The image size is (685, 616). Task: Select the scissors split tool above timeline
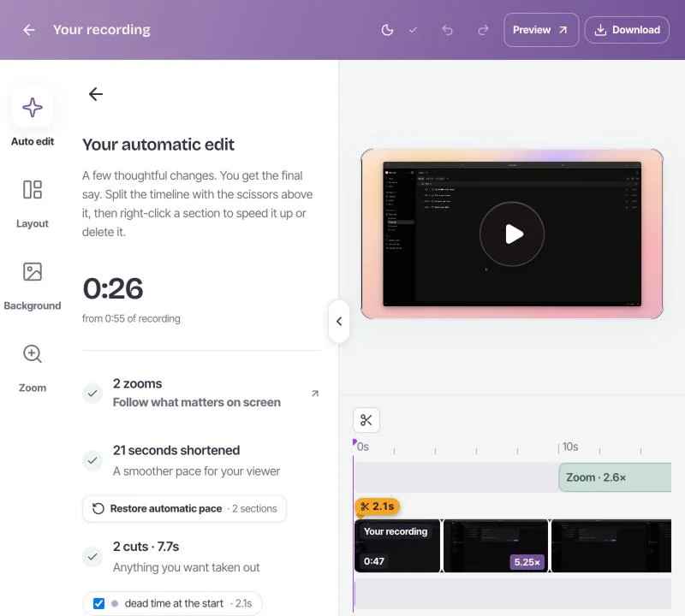click(366, 420)
